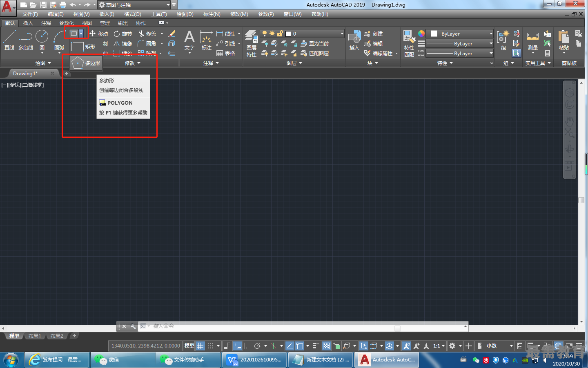This screenshot has height=368, width=588.
Task: Open the object color ByLayer swatch dropdown
Action: click(x=459, y=34)
